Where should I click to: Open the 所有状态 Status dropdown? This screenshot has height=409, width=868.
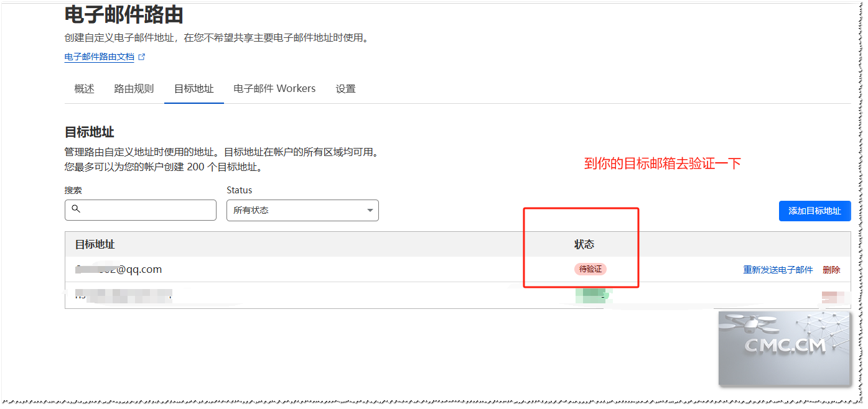point(302,210)
